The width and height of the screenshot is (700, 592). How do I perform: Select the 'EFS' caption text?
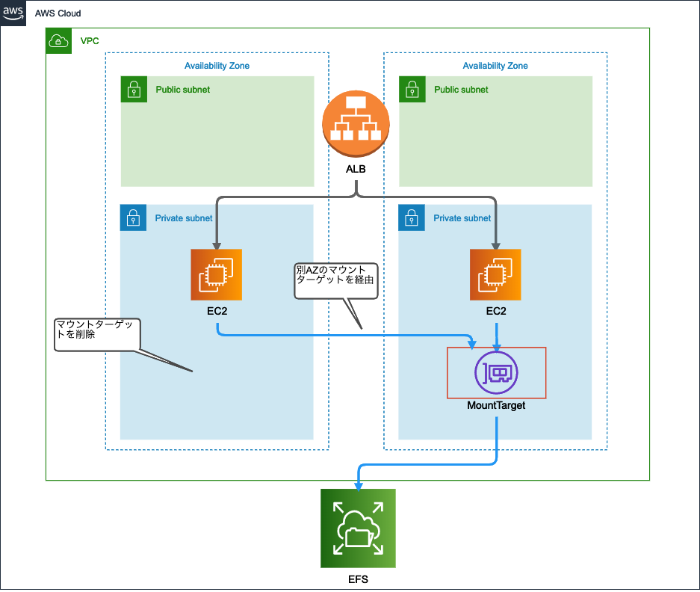click(358, 579)
